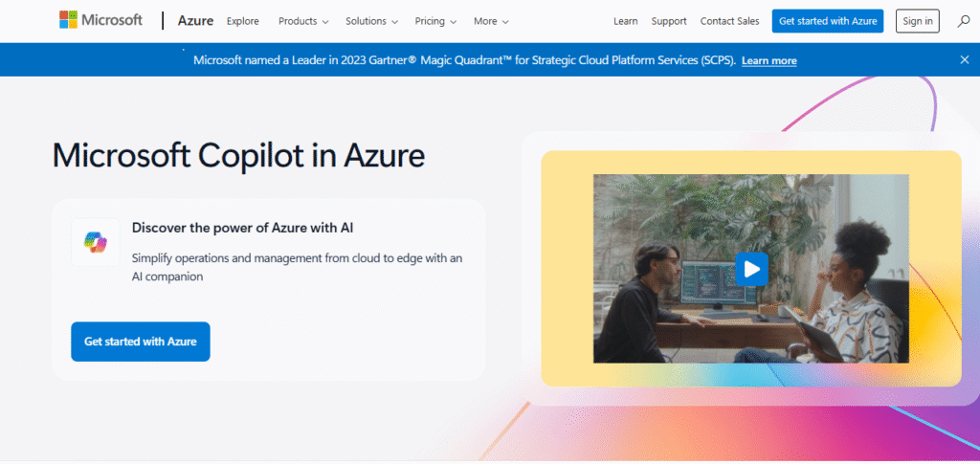Play the video with the blue play button
Image resolution: width=980 pixels, height=464 pixels.
[x=751, y=269]
